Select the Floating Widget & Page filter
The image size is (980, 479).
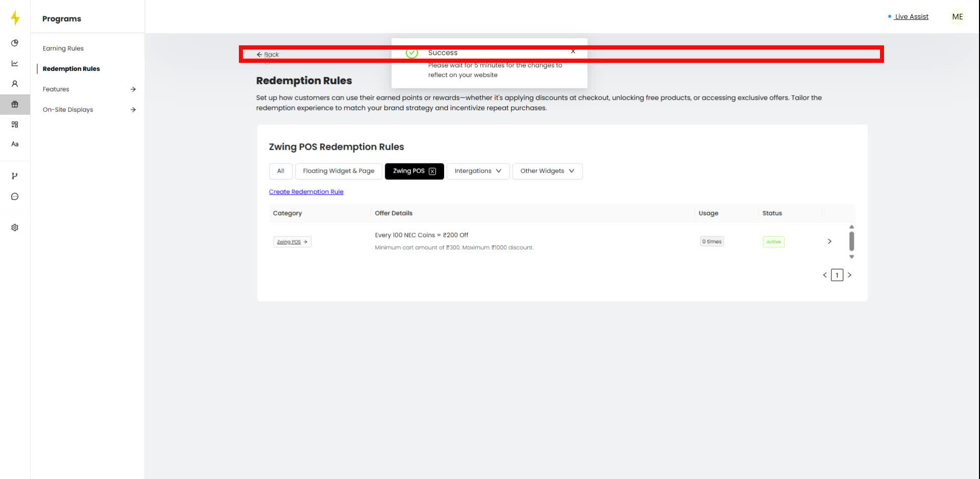(x=338, y=171)
